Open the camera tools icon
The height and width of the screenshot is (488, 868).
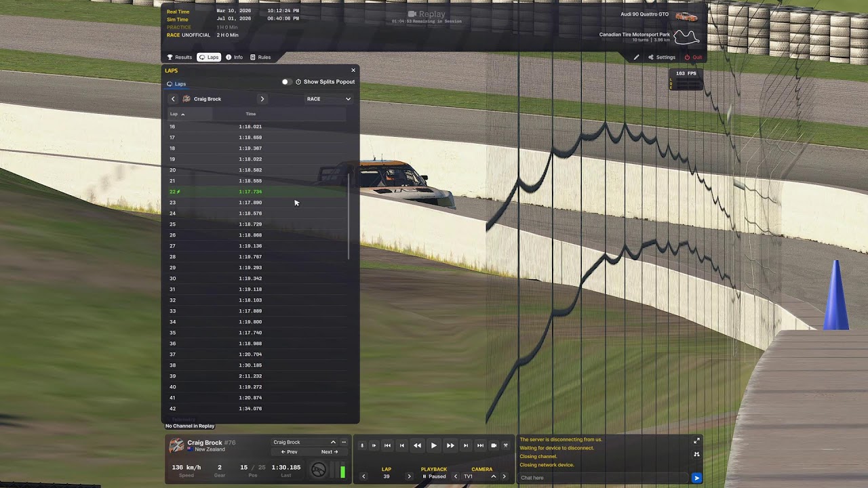tap(506, 445)
